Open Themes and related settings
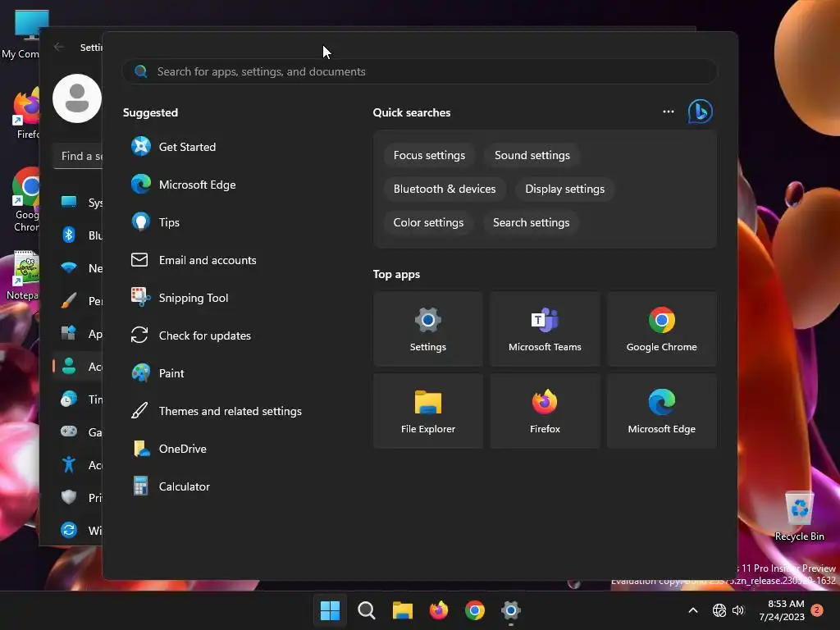The width and height of the screenshot is (840, 630). pyautogui.click(x=217, y=411)
